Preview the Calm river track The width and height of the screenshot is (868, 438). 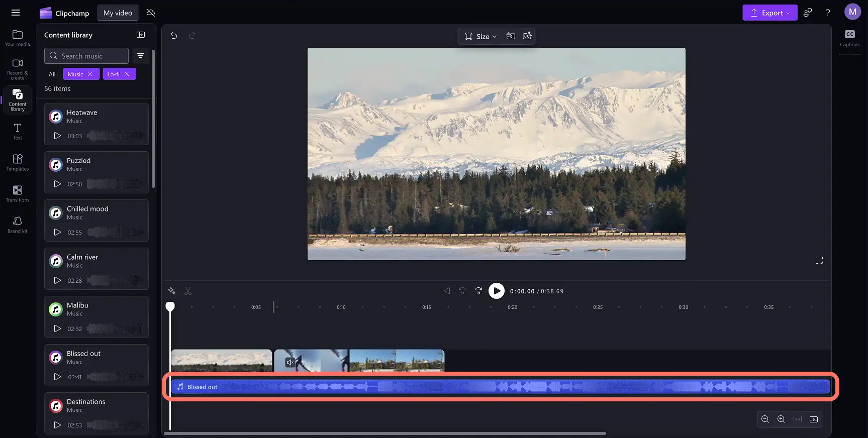[x=57, y=280]
